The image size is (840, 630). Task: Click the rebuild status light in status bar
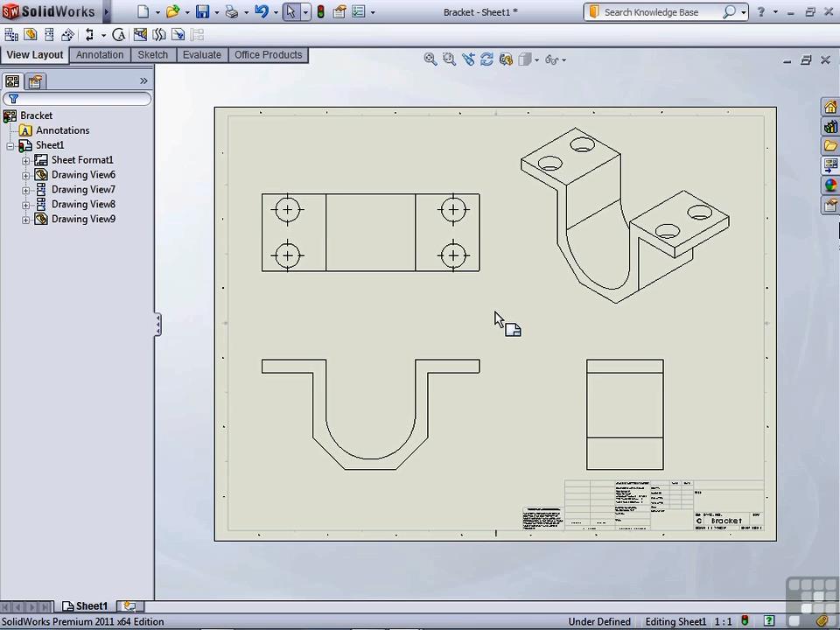pyautogui.click(x=745, y=621)
